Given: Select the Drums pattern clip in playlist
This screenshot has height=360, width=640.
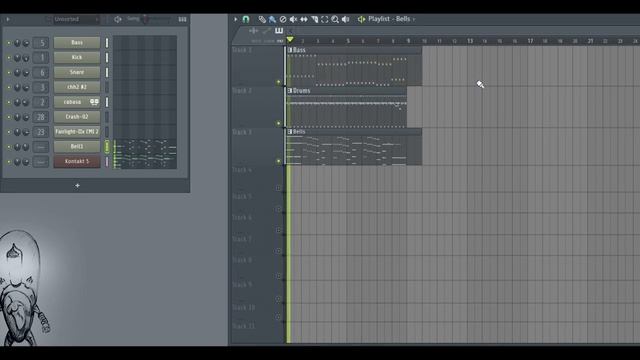Looking at the screenshot, I should [x=347, y=107].
